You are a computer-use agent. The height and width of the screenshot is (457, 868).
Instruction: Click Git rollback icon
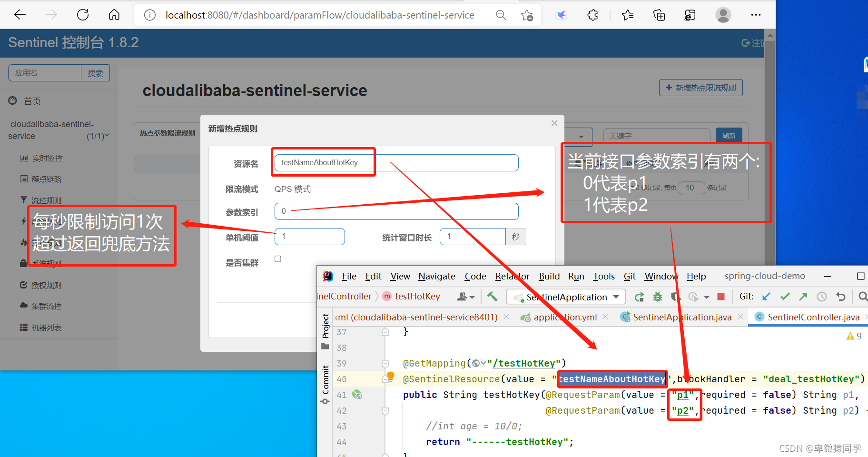(841, 297)
